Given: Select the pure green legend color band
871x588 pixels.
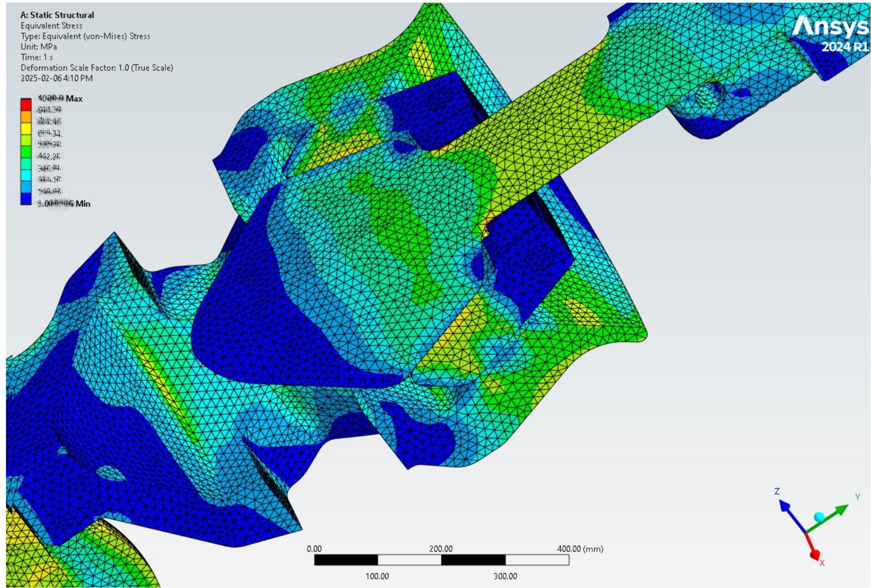Looking at the screenshot, I should pos(26,152).
